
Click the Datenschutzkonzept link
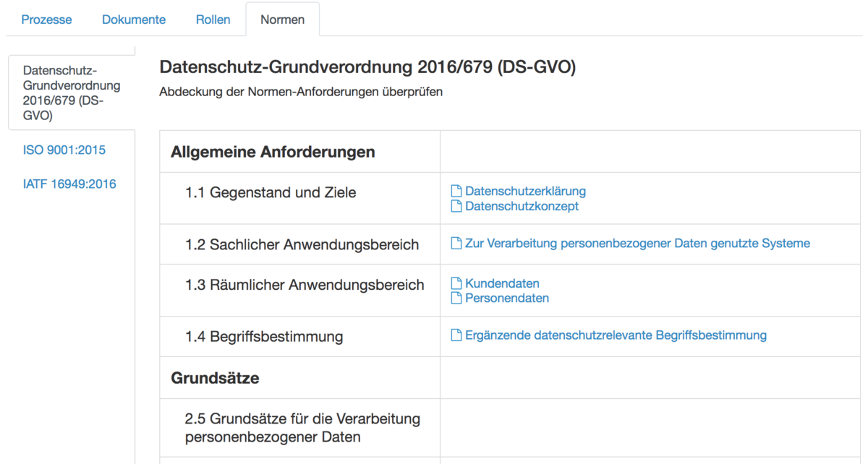tap(522, 206)
